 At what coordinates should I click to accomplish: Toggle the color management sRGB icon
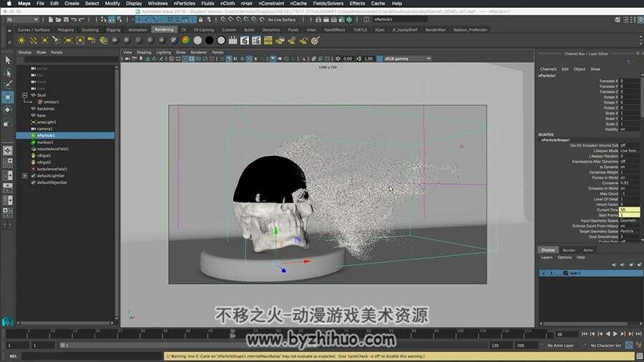pyautogui.click(x=379, y=59)
